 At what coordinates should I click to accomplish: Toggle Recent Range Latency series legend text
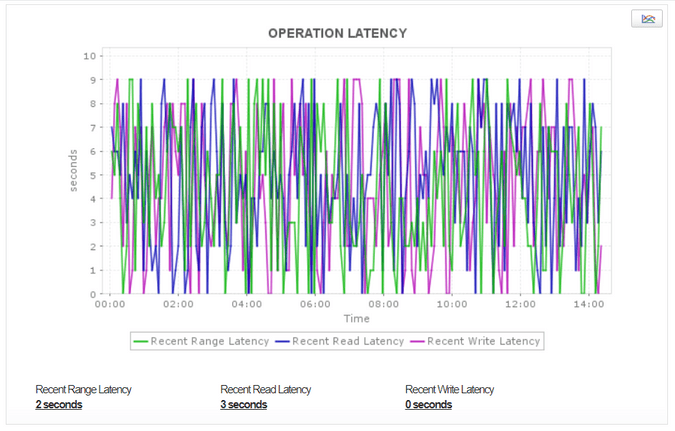click(211, 341)
